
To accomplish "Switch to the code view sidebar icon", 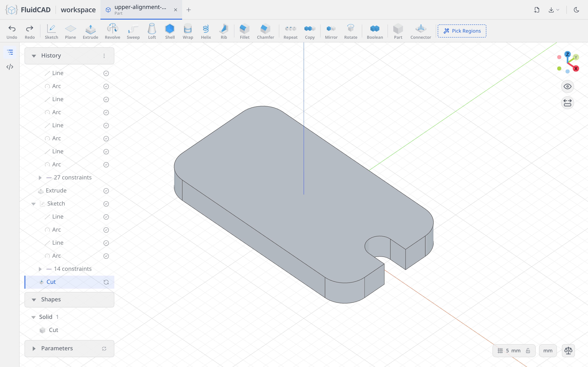I will click(x=10, y=67).
